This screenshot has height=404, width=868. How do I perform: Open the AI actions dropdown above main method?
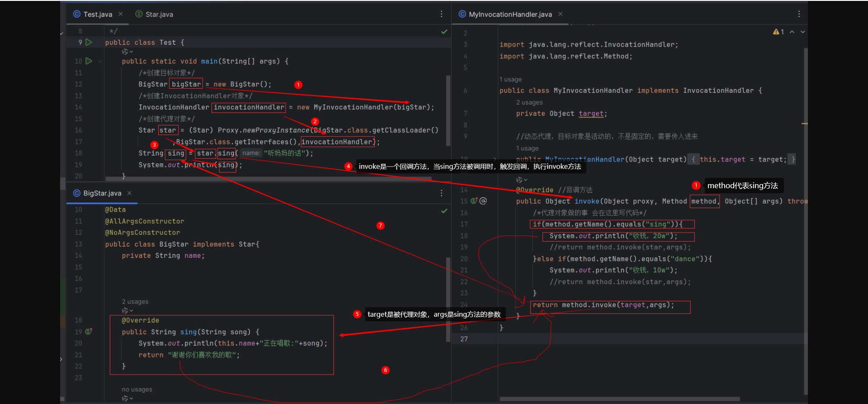coord(127,52)
